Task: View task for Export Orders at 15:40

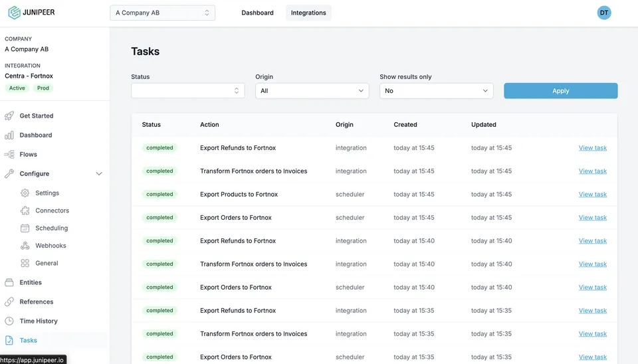Action: point(592,287)
